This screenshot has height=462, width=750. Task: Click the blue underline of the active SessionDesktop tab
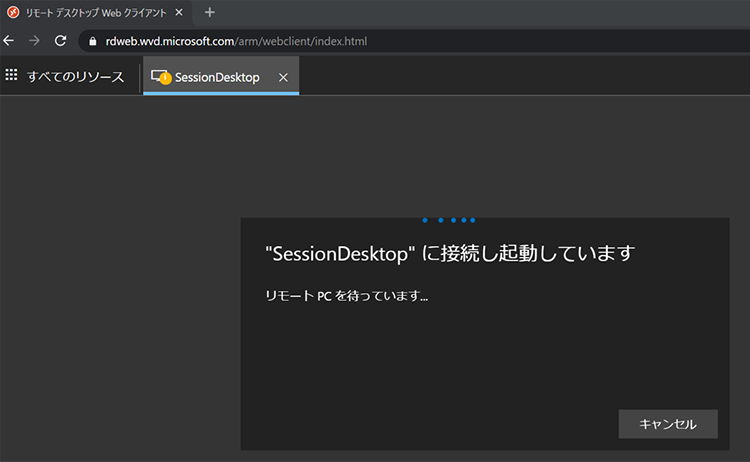[x=221, y=93]
